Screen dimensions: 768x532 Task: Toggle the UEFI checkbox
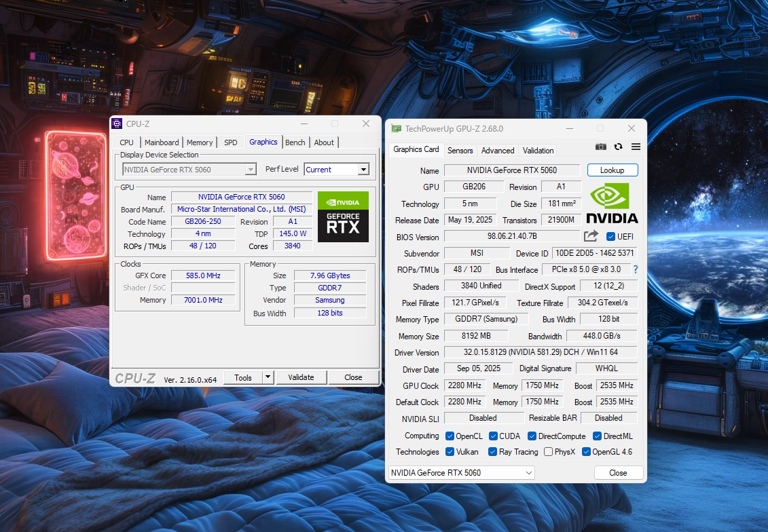[x=610, y=237]
